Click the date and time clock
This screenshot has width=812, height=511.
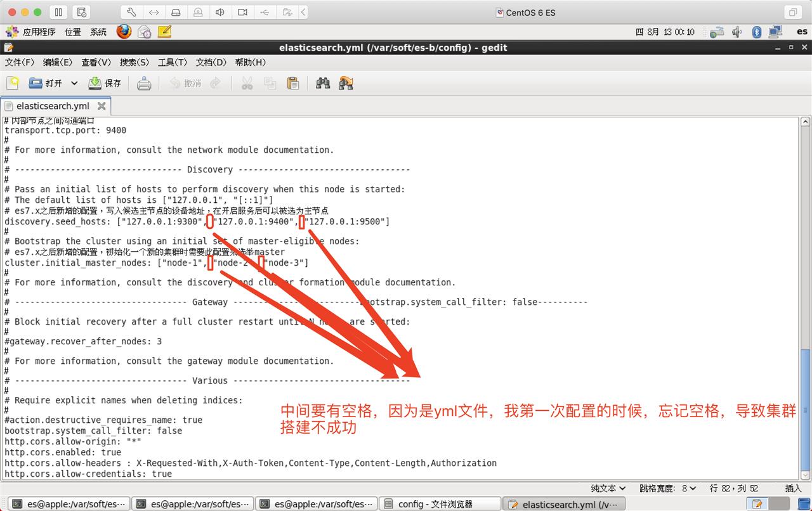pyautogui.click(x=665, y=32)
